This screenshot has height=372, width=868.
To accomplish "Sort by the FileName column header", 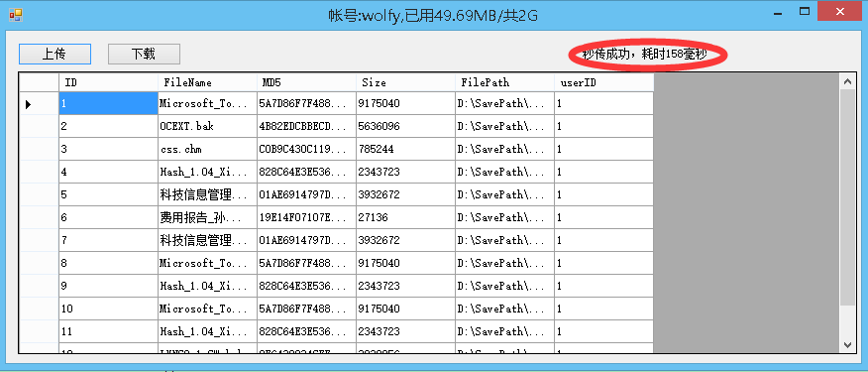I will 208,82.
